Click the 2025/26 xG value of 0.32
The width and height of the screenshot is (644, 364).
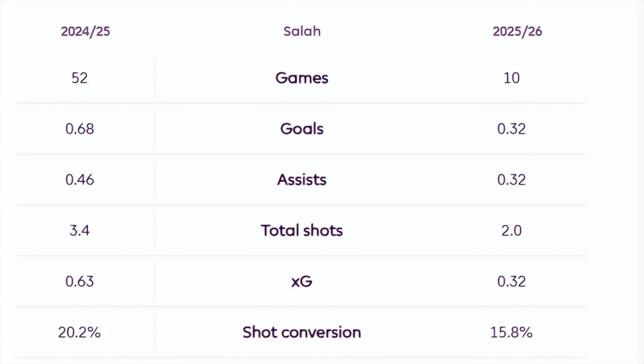point(511,281)
